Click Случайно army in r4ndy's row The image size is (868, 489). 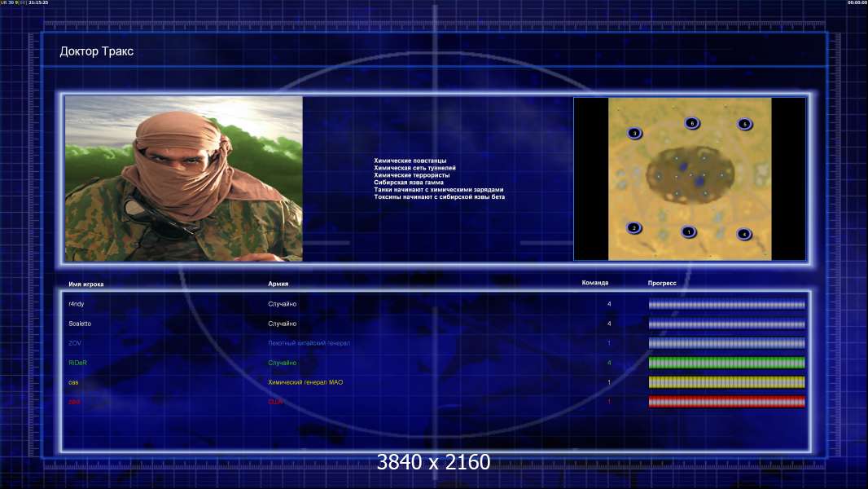(x=283, y=304)
